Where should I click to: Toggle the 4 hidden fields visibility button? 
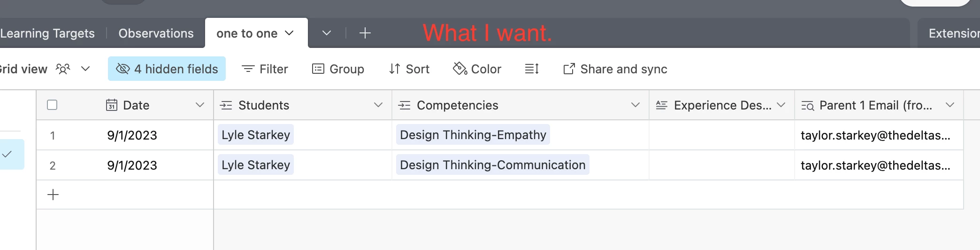point(167,69)
